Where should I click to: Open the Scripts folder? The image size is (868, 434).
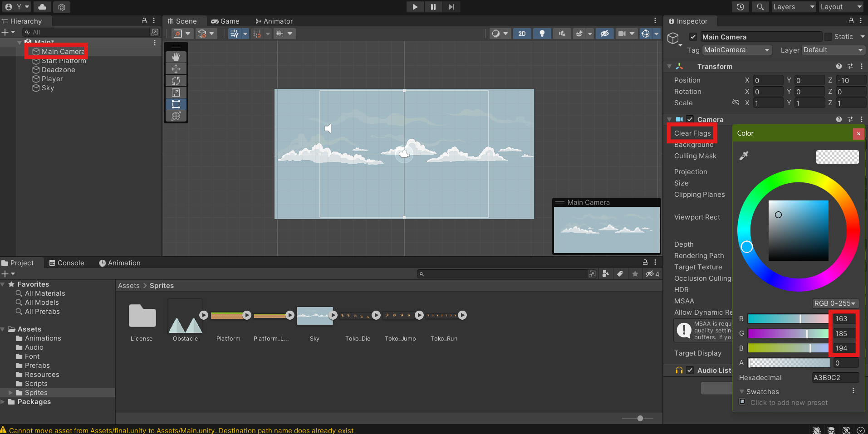click(36, 384)
